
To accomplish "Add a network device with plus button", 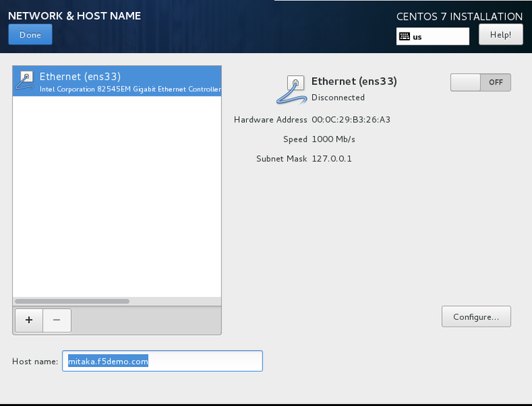I will [29, 320].
